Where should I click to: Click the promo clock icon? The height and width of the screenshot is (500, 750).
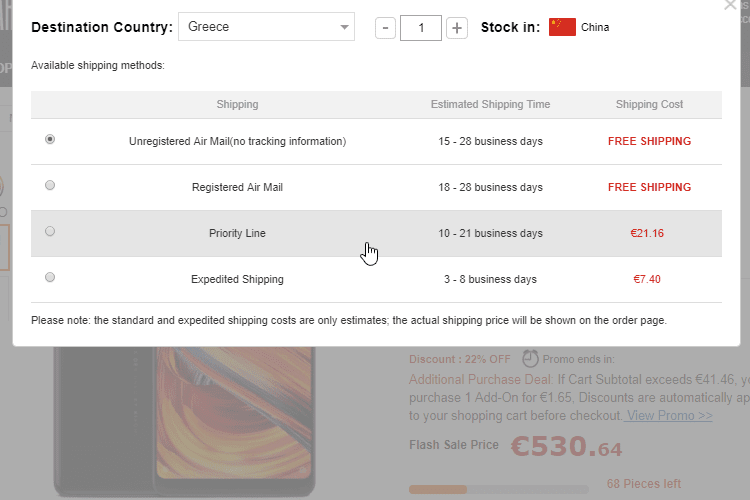(530, 358)
